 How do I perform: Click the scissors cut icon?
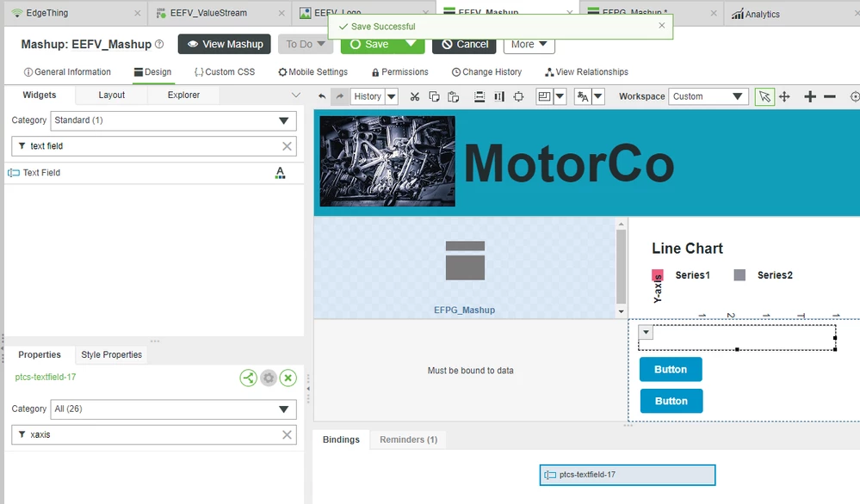click(415, 97)
